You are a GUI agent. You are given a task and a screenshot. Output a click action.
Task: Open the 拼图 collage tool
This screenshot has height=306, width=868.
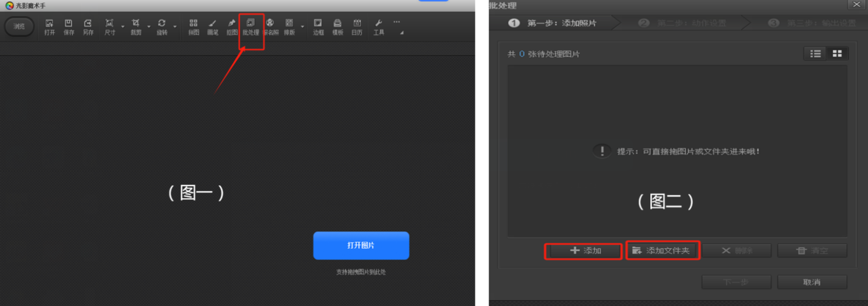point(193,27)
